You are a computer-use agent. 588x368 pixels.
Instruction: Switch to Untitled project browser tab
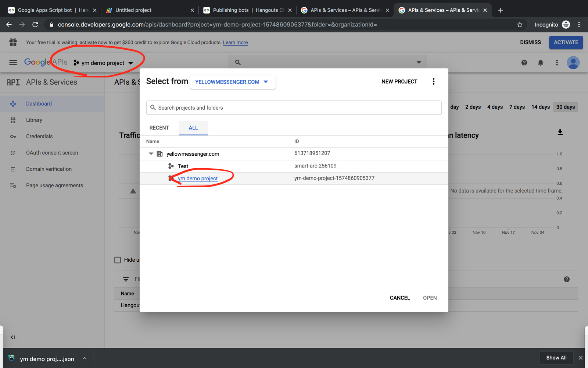[150, 10]
